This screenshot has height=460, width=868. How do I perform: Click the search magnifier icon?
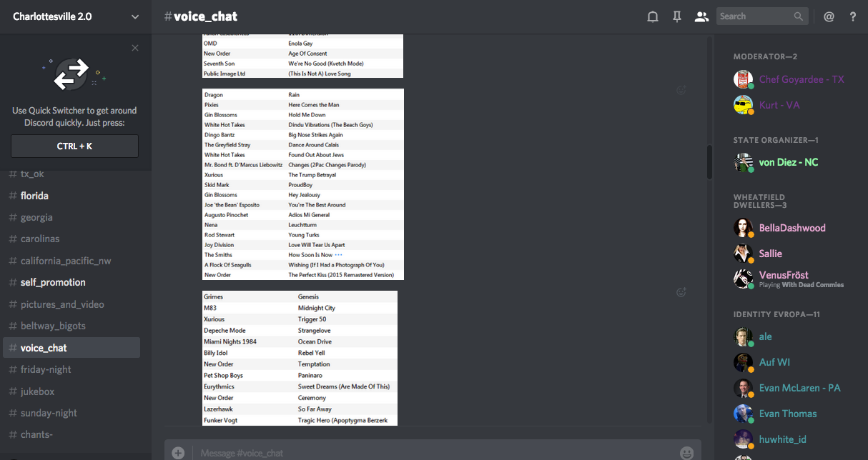[x=799, y=16]
